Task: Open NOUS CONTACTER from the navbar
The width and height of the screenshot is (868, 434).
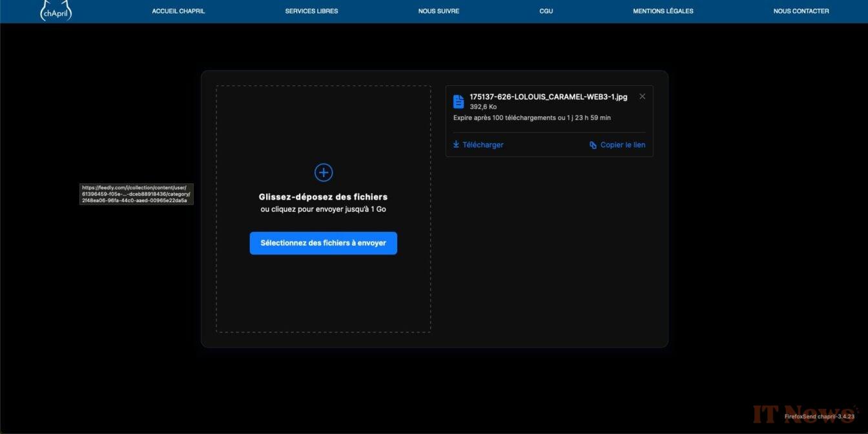Action: (x=801, y=10)
